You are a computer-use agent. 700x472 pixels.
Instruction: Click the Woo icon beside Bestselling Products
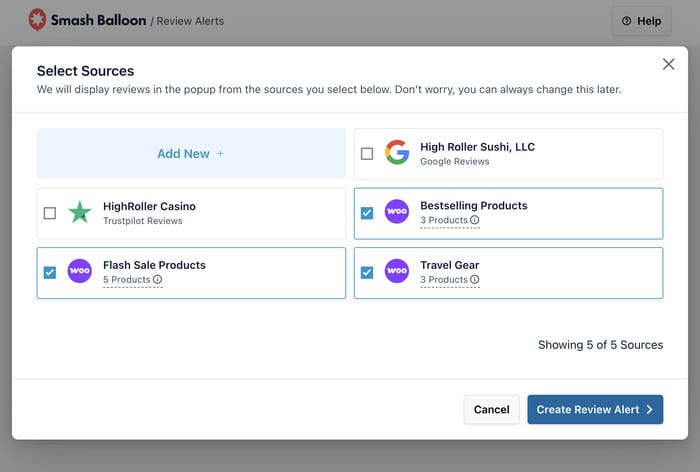397,212
